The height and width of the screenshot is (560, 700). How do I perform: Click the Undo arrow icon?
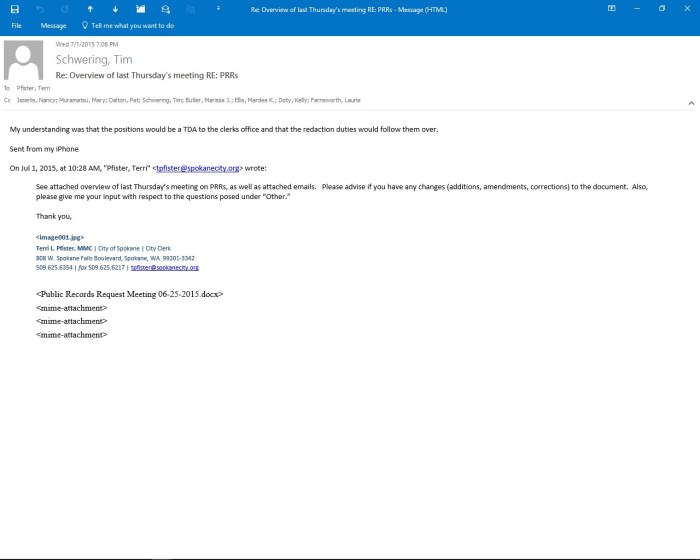click(x=41, y=8)
